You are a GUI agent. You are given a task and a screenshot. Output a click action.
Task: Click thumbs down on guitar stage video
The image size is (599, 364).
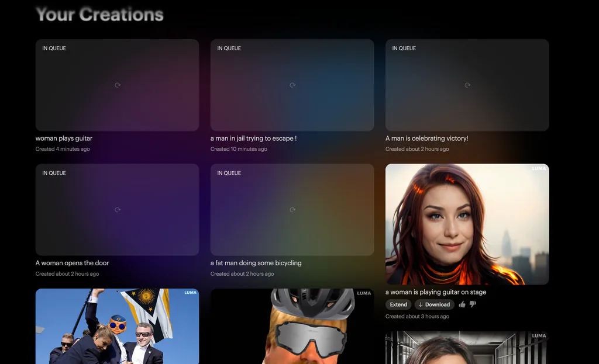(x=473, y=304)
